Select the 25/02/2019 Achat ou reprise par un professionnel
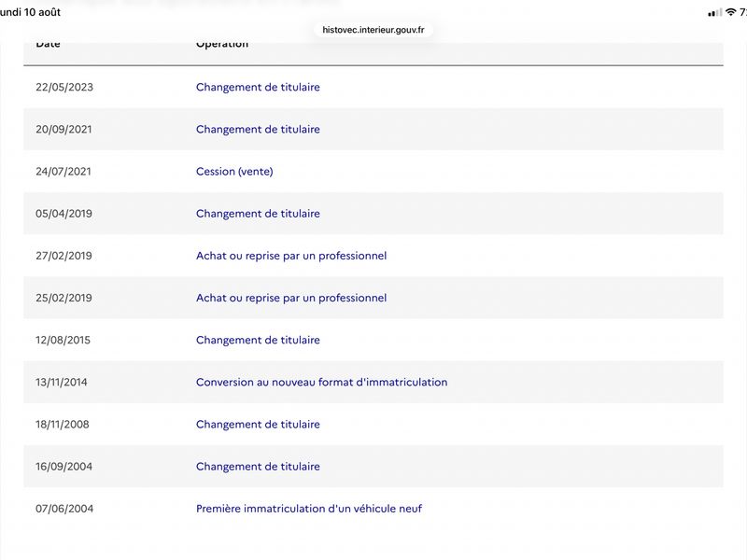The image size is (747, 560). tap(291, 298)
